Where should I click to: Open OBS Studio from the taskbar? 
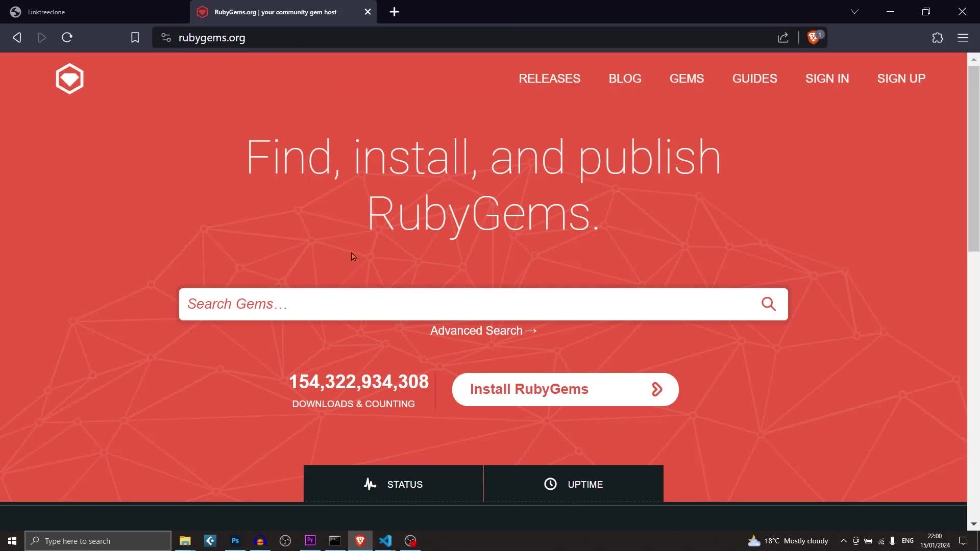click(285, 541)
